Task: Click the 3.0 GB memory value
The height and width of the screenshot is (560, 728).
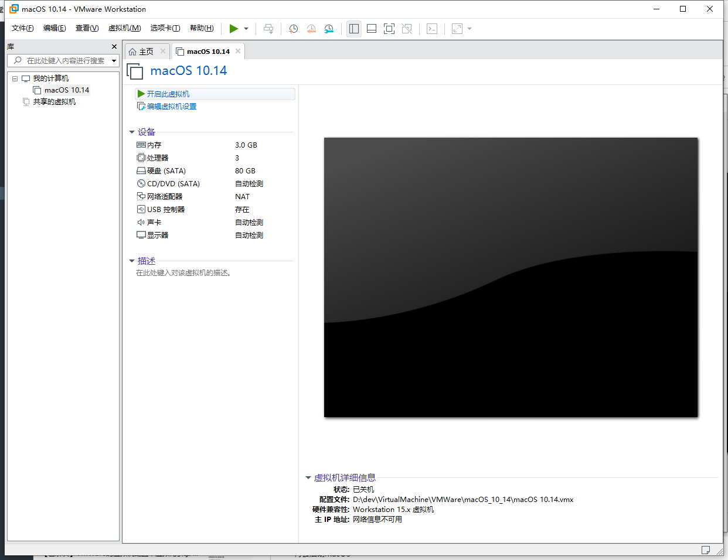Action: (246, 145)
